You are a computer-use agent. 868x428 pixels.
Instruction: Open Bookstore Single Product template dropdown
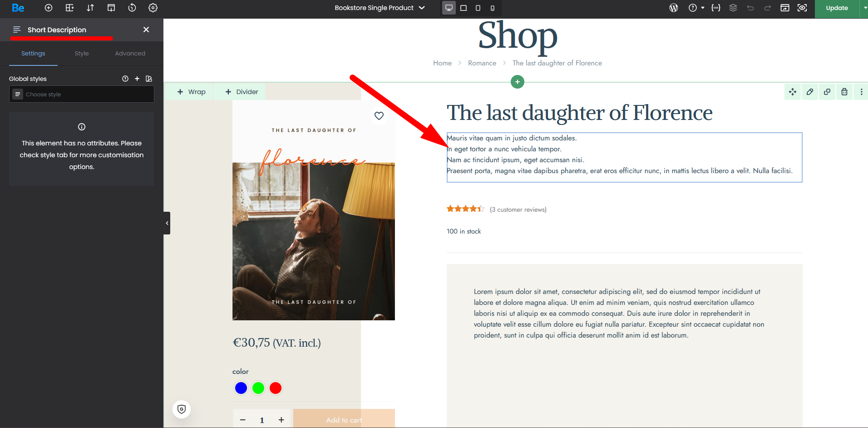[380, 8]
